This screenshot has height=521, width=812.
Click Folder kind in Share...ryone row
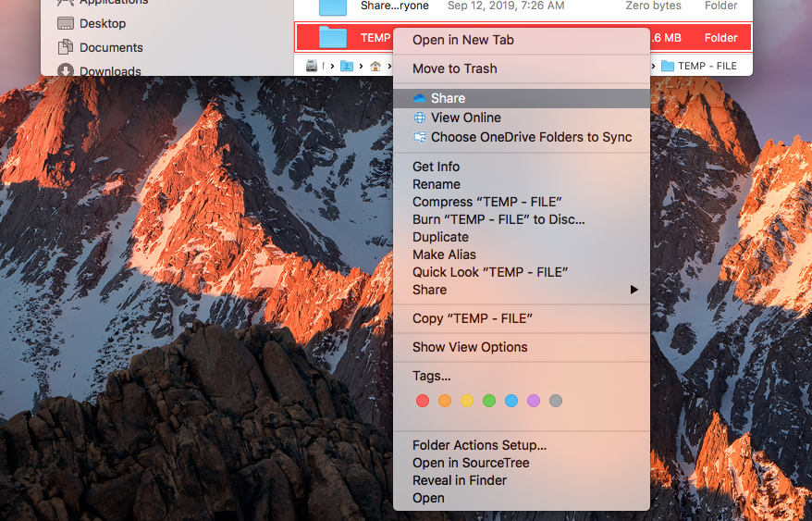[720, 6]
